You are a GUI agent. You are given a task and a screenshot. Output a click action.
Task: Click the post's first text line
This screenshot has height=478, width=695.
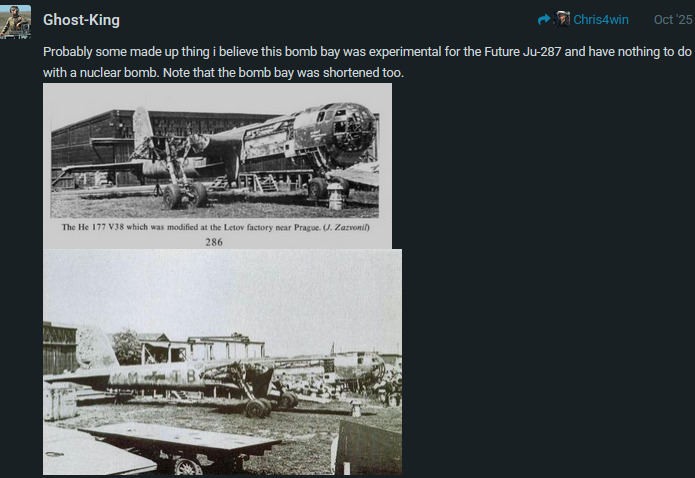click(367, 52)
